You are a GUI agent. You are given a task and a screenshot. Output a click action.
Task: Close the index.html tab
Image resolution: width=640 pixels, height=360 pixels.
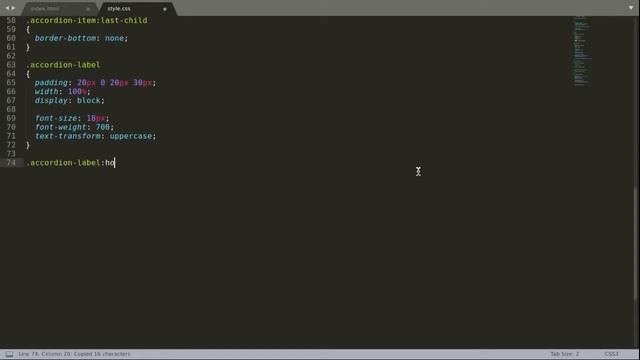pyautogui.click(x=88, y=9)
